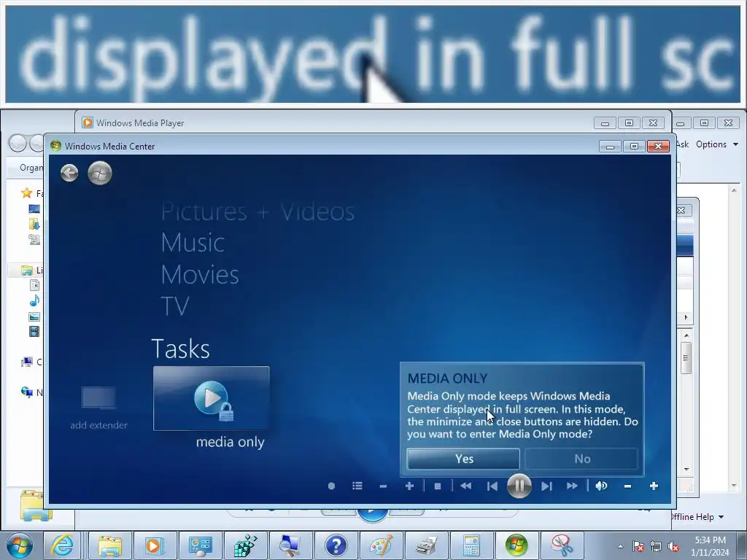Click scroll-down arrow of right help scrollbar
This screenshot has width=747, height=560.
734,486
